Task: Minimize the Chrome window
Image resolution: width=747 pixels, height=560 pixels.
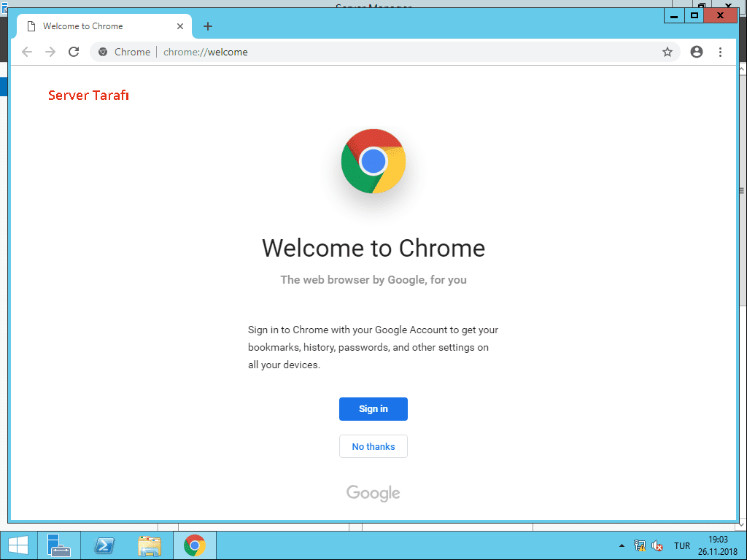Action: click(x=674, y=16)
